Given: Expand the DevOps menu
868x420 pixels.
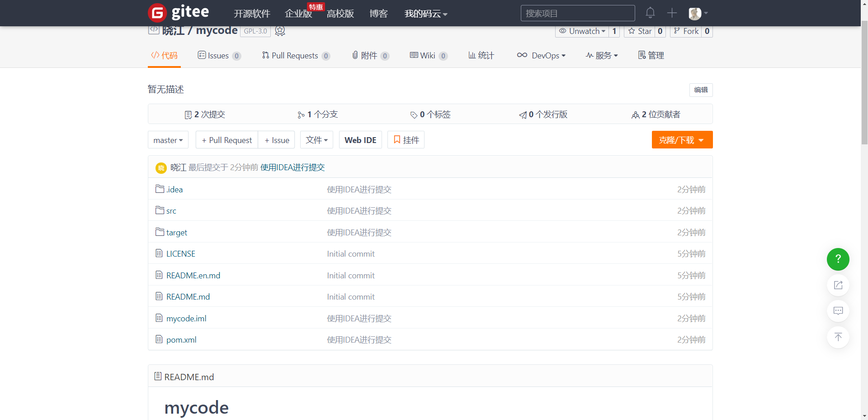Looking at the screenshot, I should click(x=541, y=56).
